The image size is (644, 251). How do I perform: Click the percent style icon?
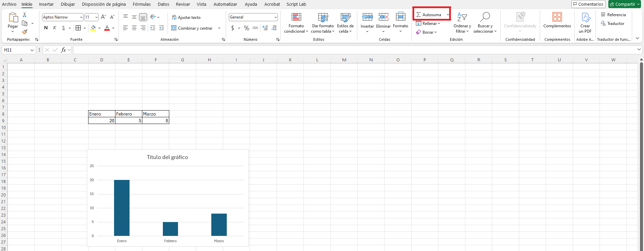click(x=247, y=28)
